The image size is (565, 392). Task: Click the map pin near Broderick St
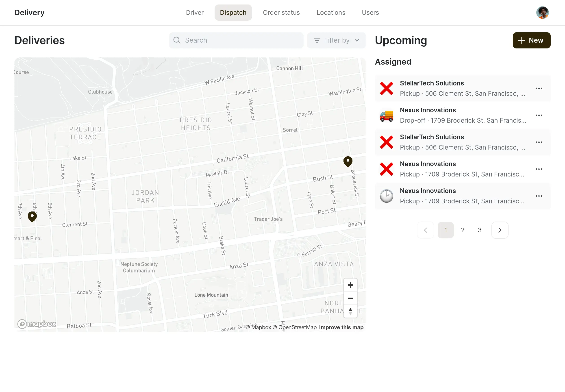[348, 161]
